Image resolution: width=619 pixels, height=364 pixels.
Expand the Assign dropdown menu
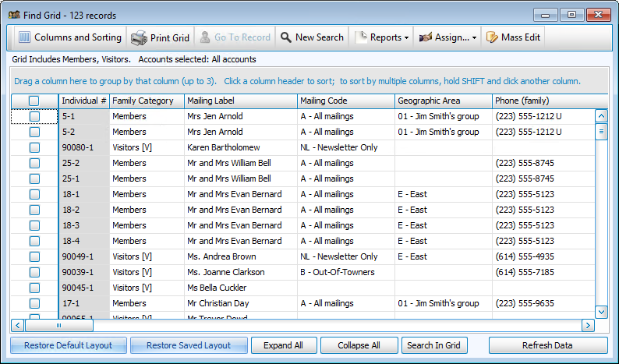pyautogui.click(x=475, y=37)
